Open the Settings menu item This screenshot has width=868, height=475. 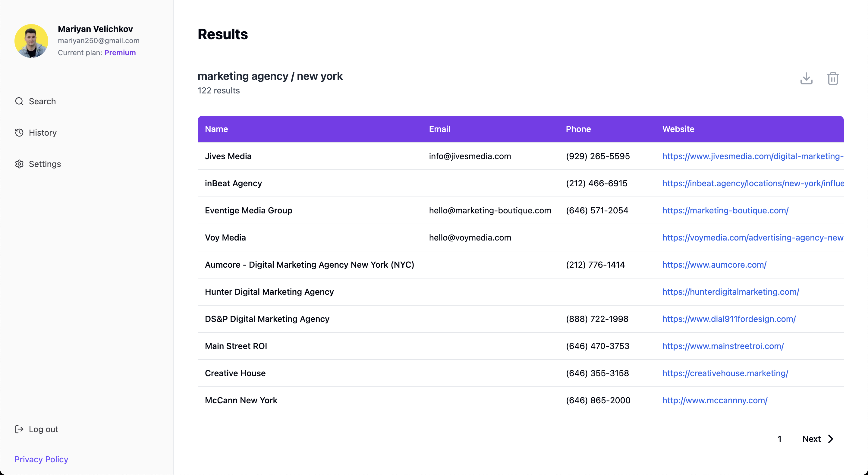click(x=38, y=164)
